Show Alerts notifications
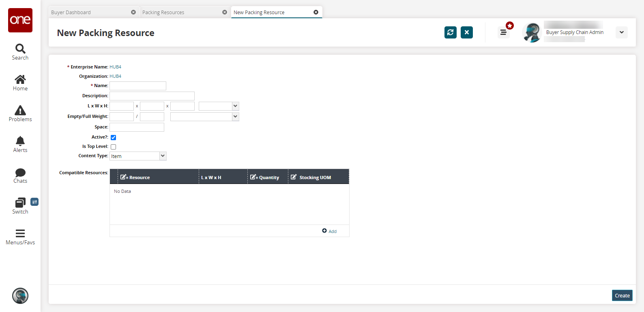This screenshot has width=644, height=312. pos(20,145)
